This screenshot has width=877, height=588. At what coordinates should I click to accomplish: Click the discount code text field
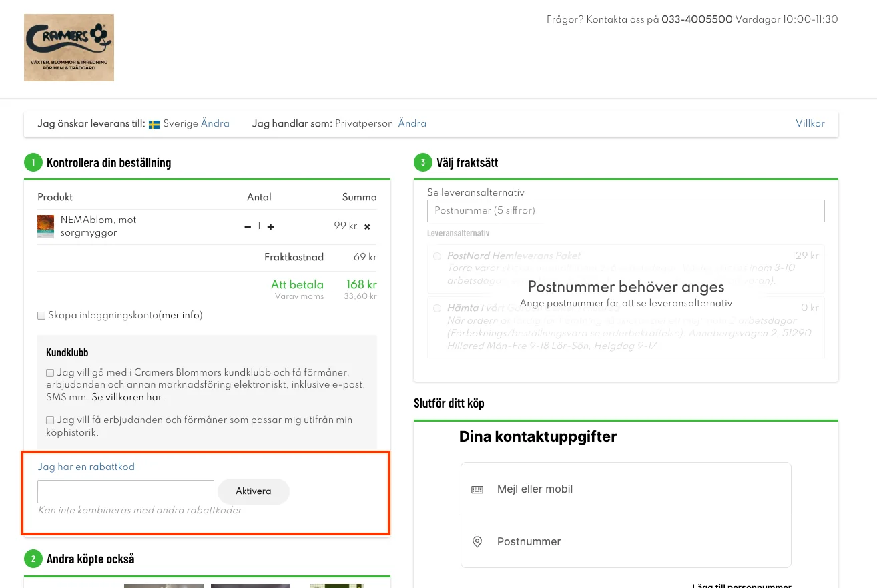click(x=125, y=491)
